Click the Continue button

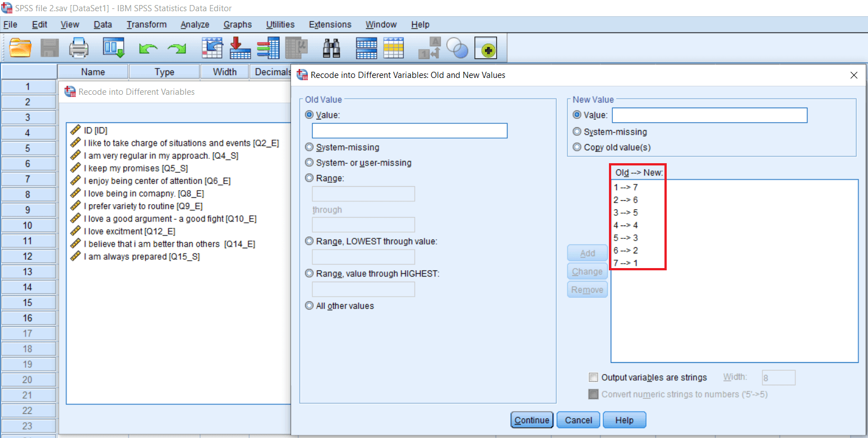[x=531, y=419]
